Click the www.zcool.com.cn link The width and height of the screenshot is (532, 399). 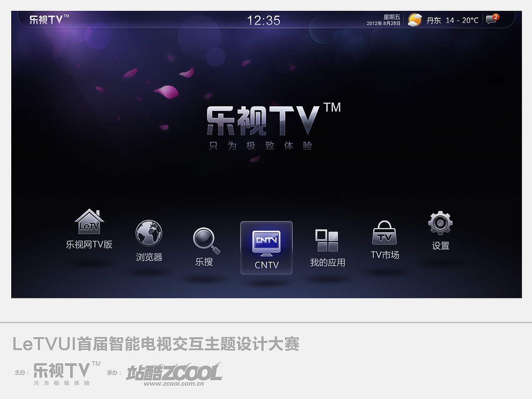tap(174, 384)
